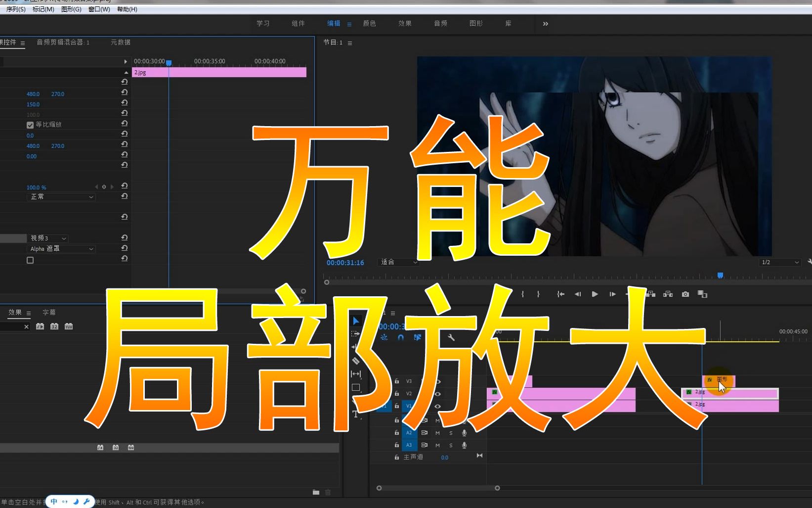Select the Rectangle shape tool
Screen dimensions: 812x508
356,387
